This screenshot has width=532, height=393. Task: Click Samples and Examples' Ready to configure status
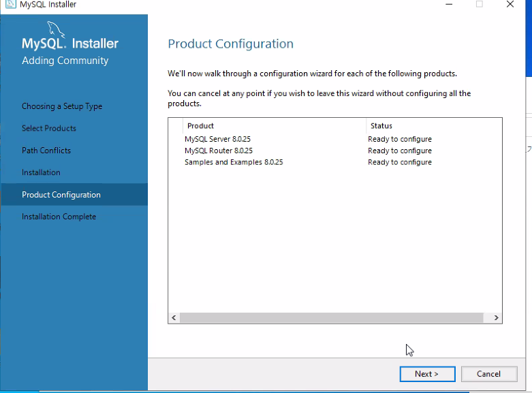pos(400,162)
